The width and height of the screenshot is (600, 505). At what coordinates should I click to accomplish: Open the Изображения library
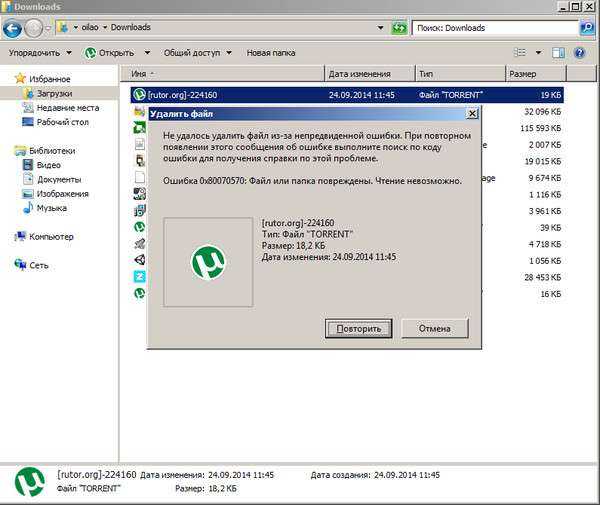coord(62,194)
